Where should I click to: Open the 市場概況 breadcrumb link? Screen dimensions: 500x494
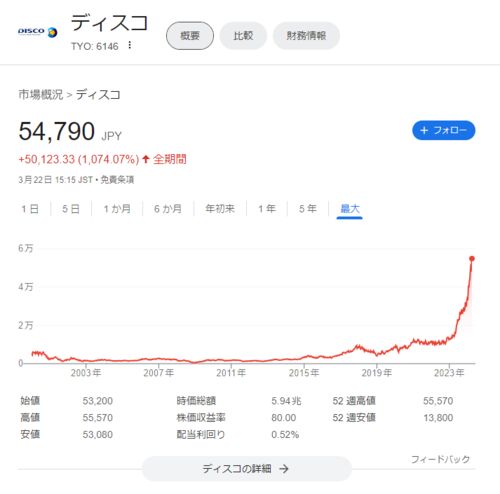41,95
